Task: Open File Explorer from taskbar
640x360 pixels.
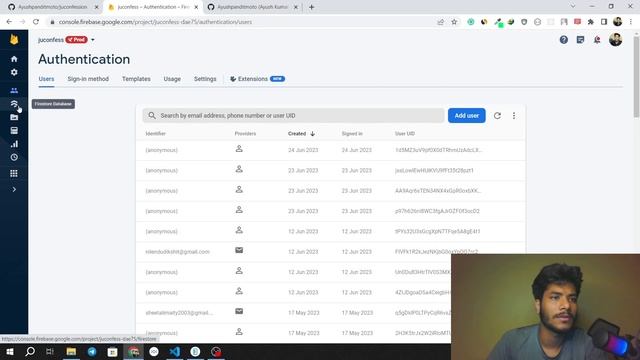Action: tap(71, 351)
